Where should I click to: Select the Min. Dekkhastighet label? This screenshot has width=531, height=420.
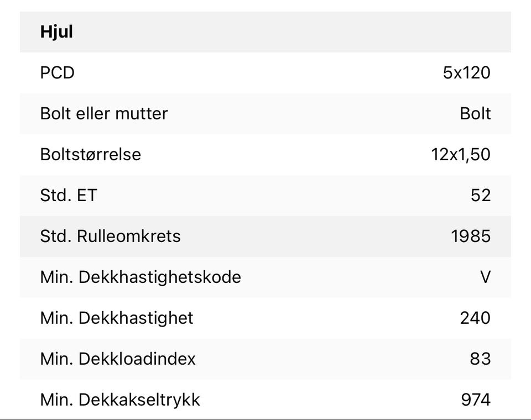tap(117, 318)
